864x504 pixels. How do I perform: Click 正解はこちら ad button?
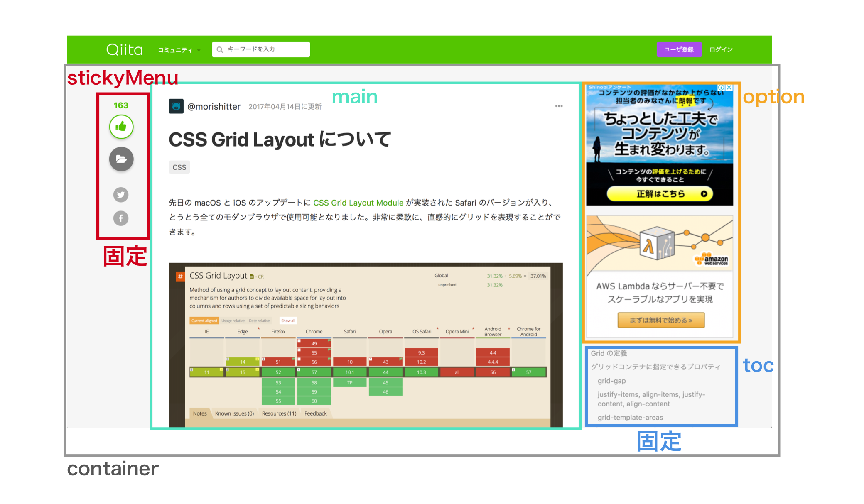coord(660,194)
